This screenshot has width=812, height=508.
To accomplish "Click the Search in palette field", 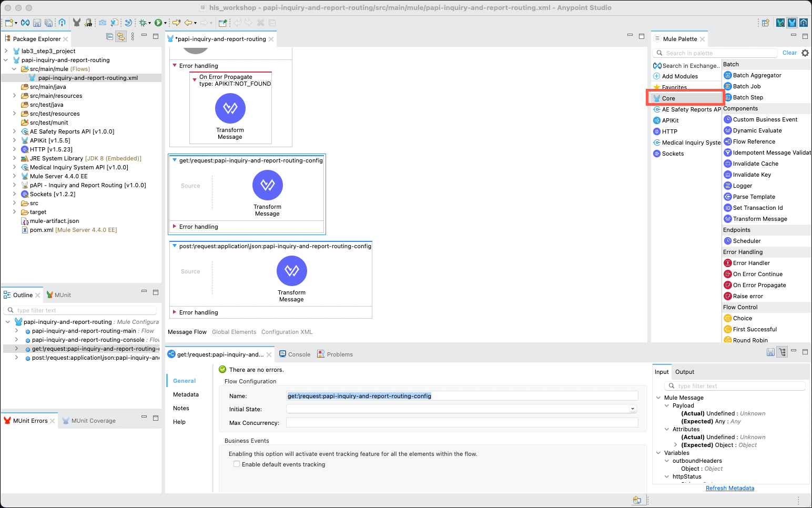I will [x=715, y=53].
